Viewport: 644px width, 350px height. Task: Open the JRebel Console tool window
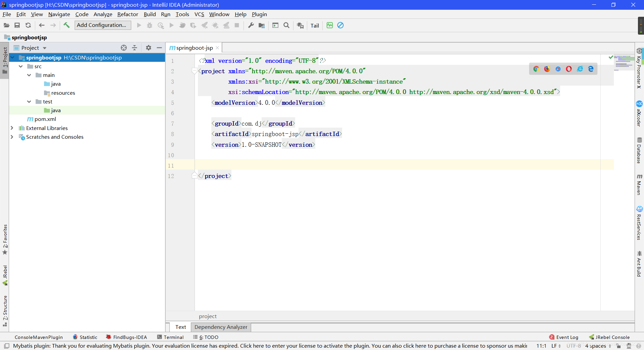tap(609, 337)
